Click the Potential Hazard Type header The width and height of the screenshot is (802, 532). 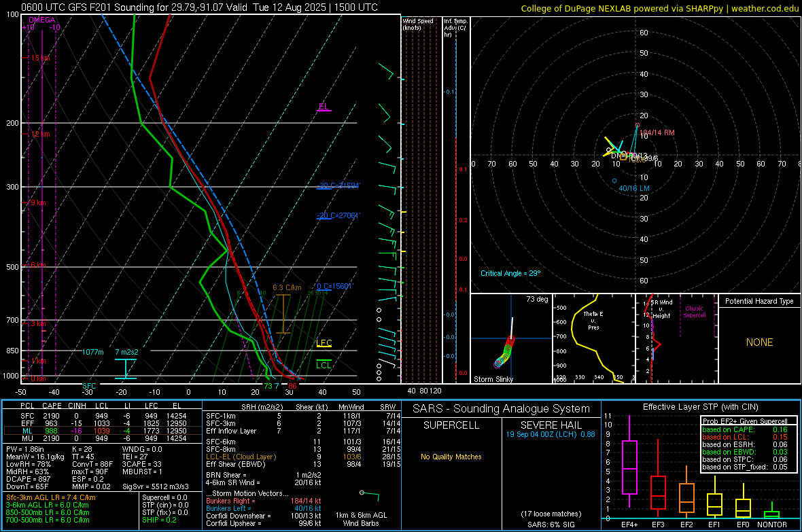760,301
